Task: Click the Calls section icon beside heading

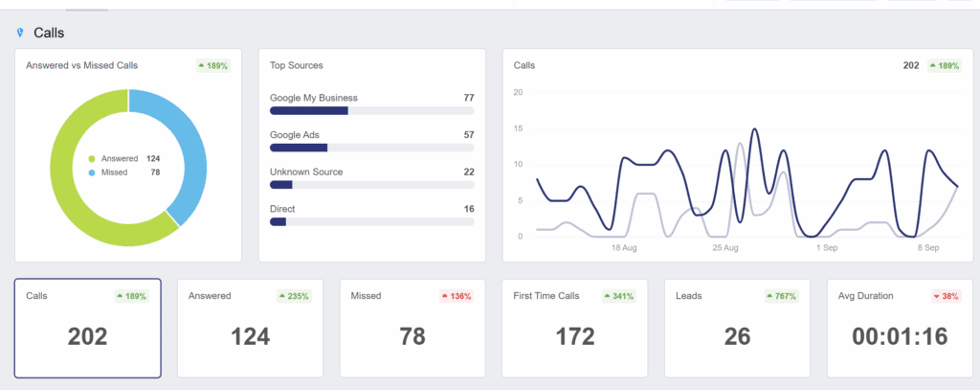Action: 20,33
